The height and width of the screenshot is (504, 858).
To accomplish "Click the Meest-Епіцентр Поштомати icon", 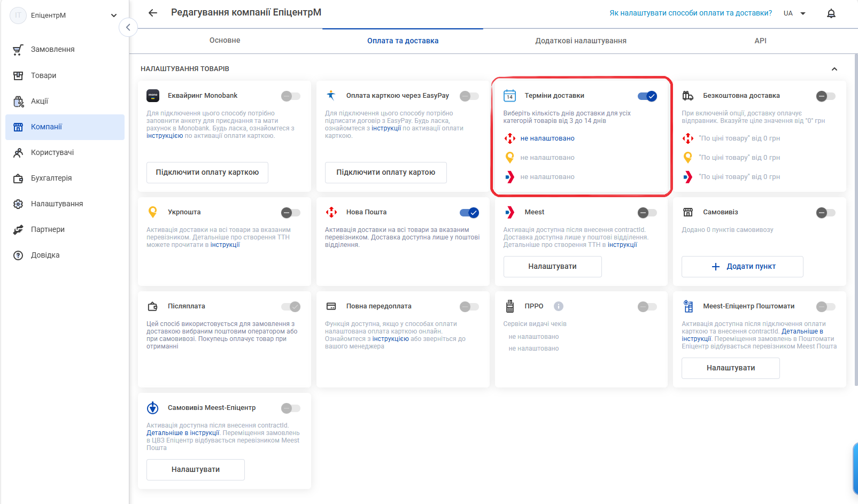I will click(x=688, y=306).
